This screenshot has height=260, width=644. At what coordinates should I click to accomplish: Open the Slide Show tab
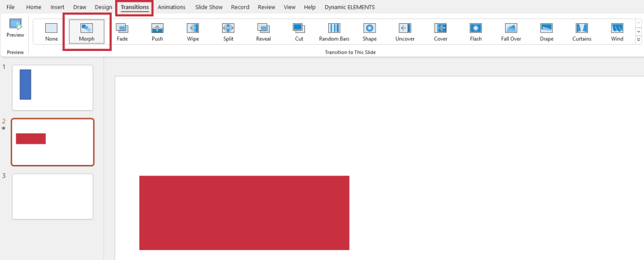tap(209, 7)
